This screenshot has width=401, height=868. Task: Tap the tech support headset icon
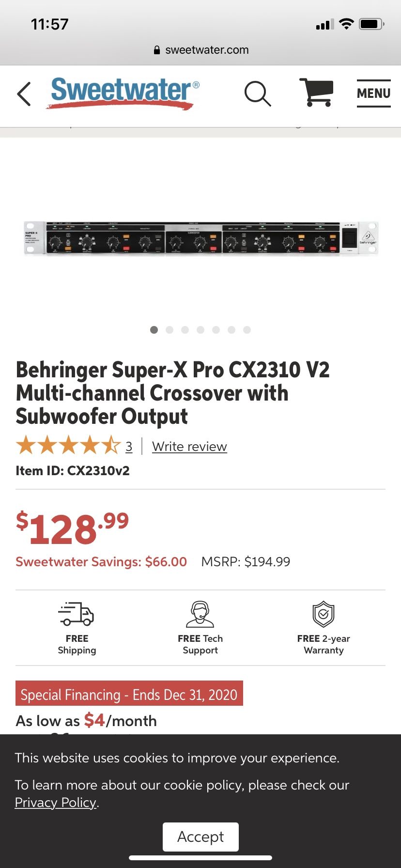(x=200, y=614)
